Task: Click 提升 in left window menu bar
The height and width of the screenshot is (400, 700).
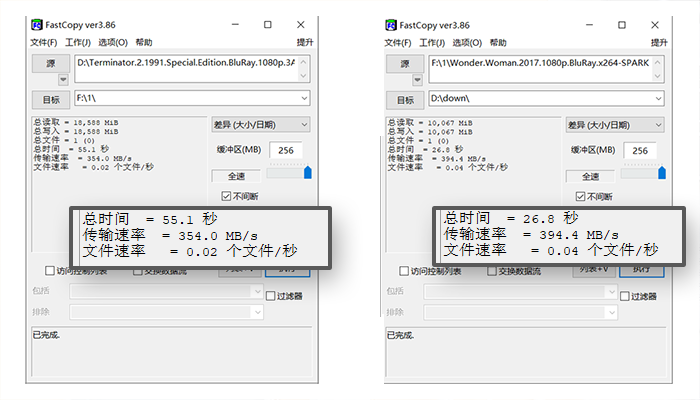Action: coord(305,42)
